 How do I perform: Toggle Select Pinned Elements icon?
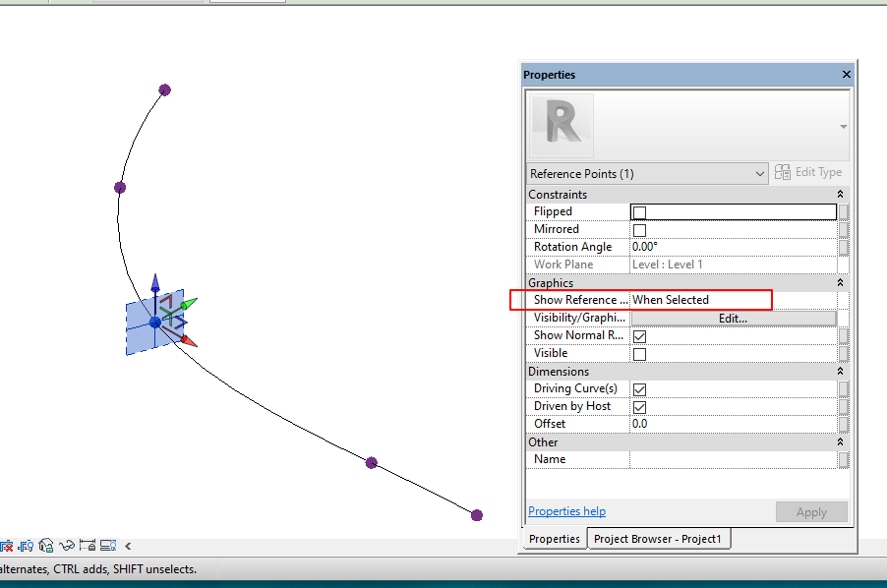point(46,545)
